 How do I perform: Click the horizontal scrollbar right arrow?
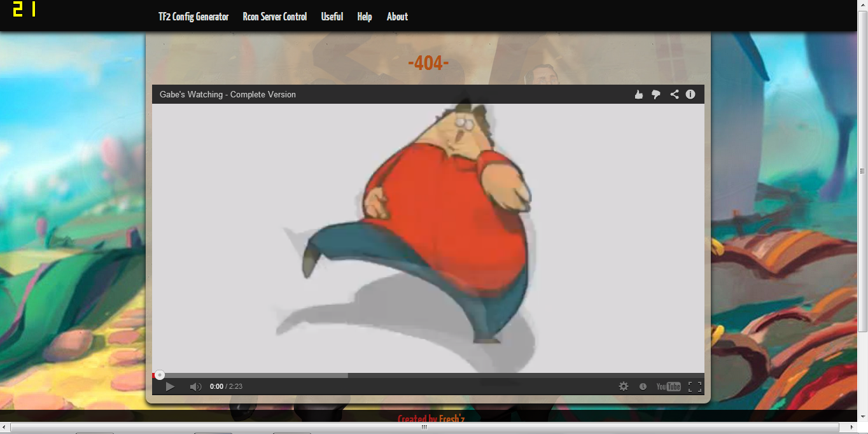click(x=852, y=427)
